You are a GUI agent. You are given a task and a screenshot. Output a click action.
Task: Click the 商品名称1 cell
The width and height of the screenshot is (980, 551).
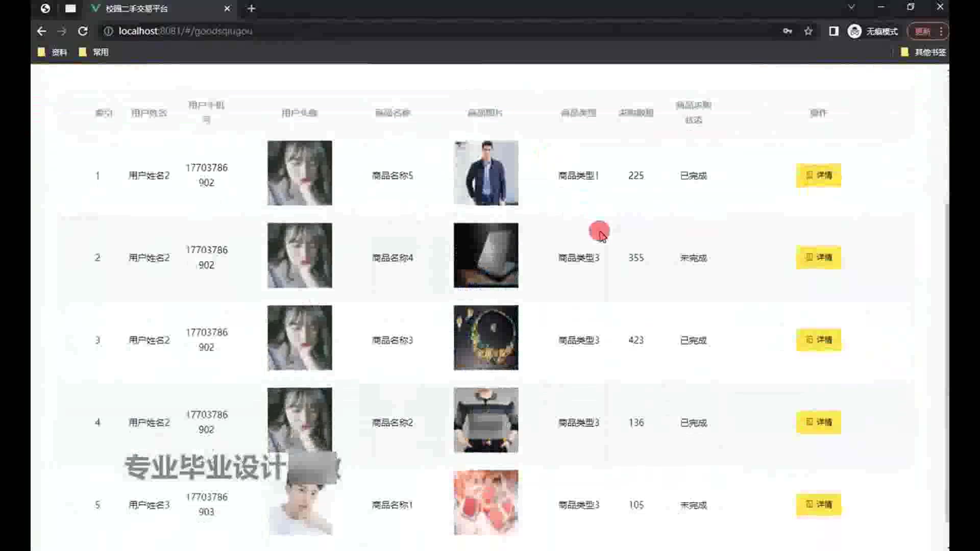(x=393, y=505)
